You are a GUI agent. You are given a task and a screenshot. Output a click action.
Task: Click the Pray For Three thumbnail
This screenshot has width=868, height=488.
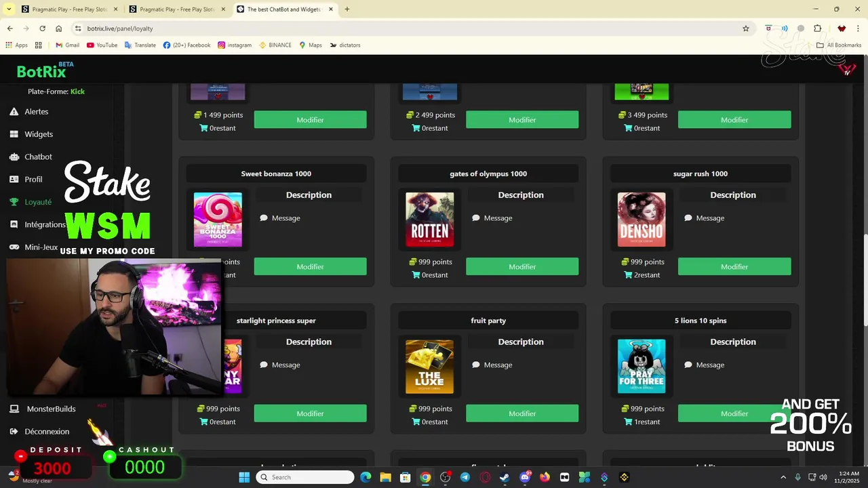(x=642, y=367)
